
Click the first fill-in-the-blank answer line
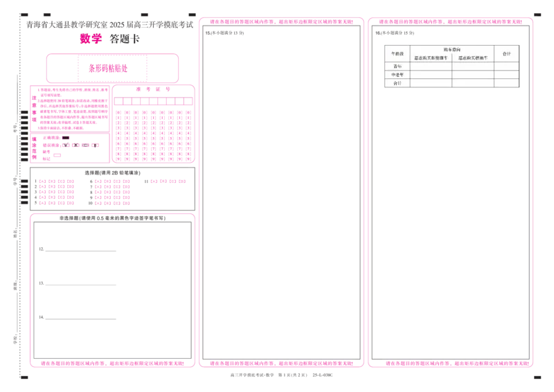tap(78, 252)
